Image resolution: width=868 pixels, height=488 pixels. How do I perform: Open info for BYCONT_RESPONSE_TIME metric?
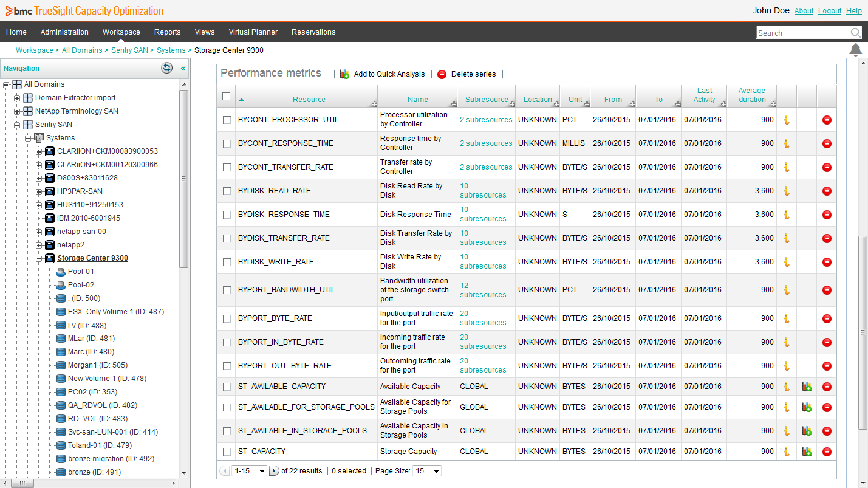(x=785, y=143)
